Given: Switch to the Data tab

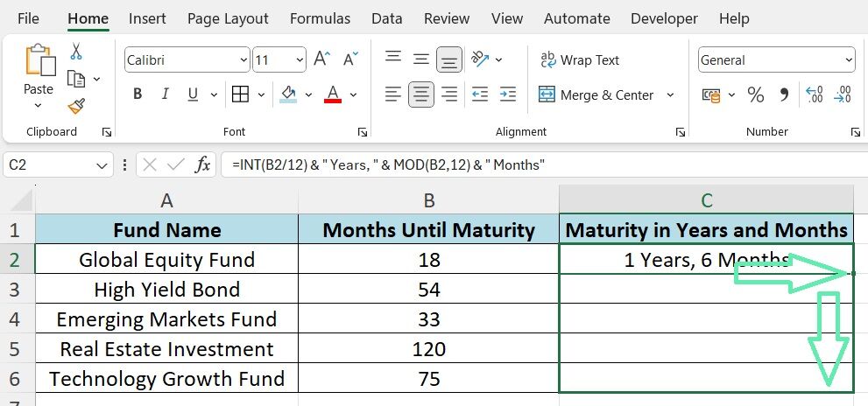Looking at the screenshot, I should [387, 18].
